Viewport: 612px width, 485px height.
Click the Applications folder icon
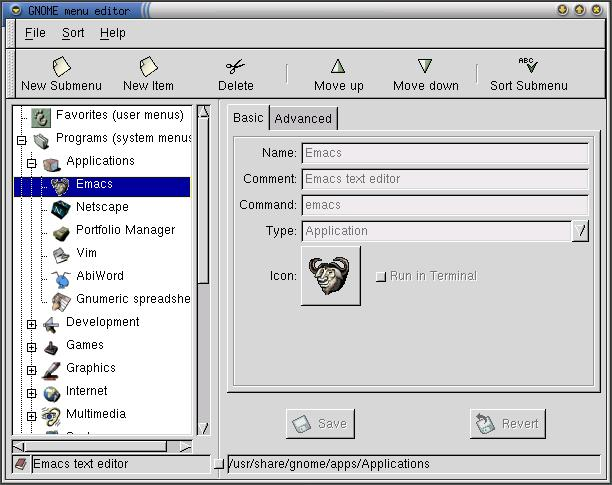click(52, 164)
